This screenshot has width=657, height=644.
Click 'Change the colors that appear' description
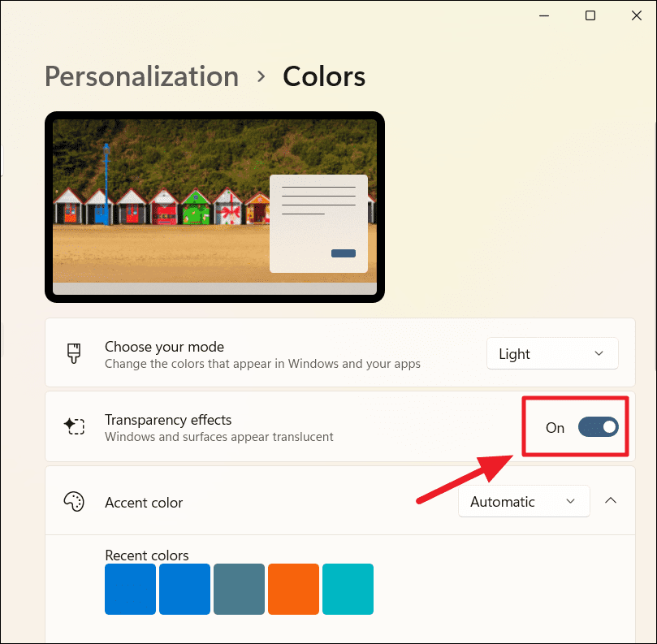[262, 364]
